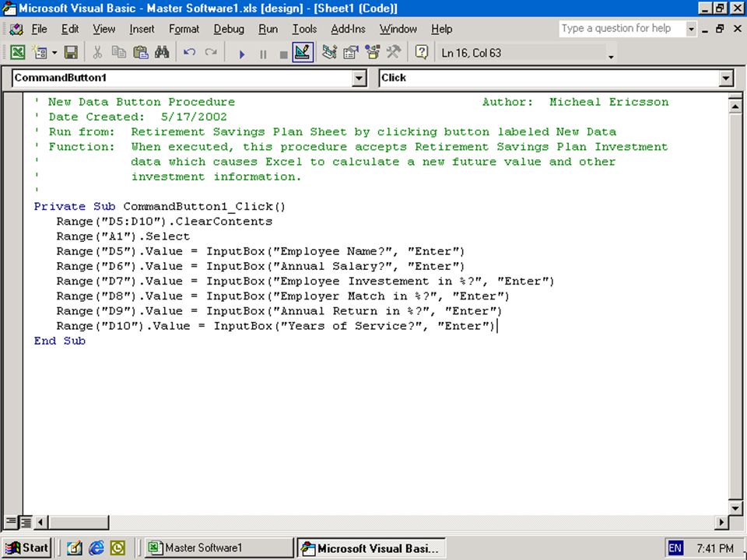Open the Help menu
This screenshot has width=747, height=560.
tap(442, 29)
